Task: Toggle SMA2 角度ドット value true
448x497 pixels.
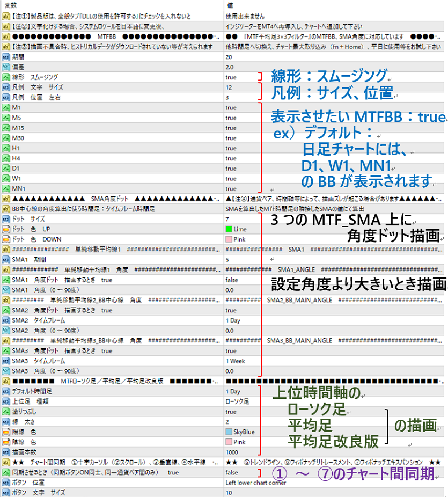Action: (231, 311)
